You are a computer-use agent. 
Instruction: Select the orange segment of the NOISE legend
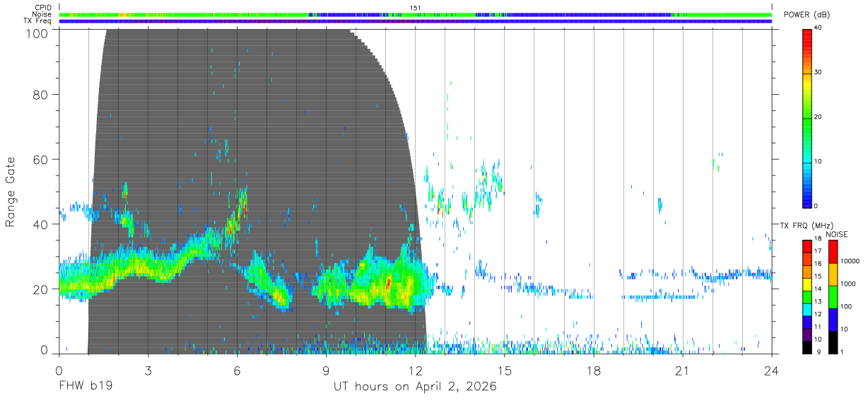coord(833,274)
